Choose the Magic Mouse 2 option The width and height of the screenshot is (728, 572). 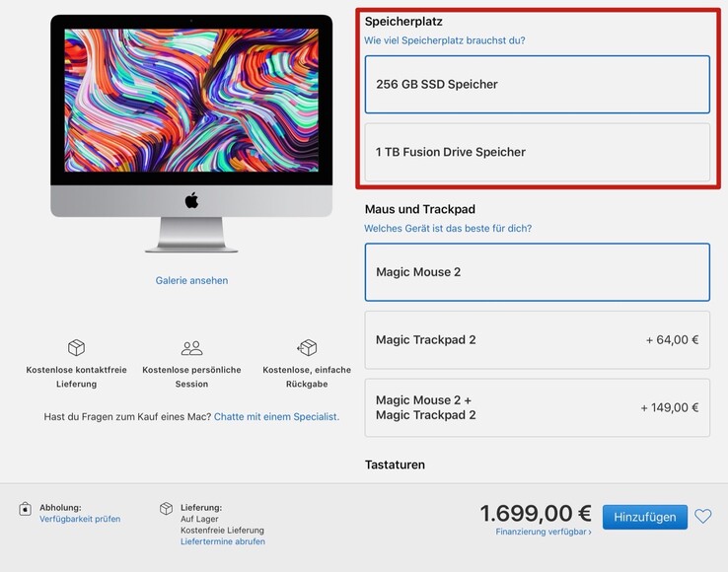pos(538,272)
